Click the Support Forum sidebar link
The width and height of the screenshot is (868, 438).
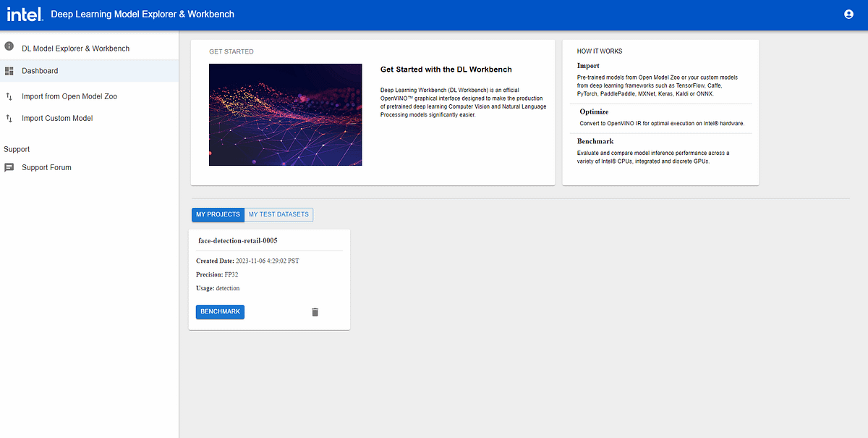pyautogui.click(x=46, y=167)
